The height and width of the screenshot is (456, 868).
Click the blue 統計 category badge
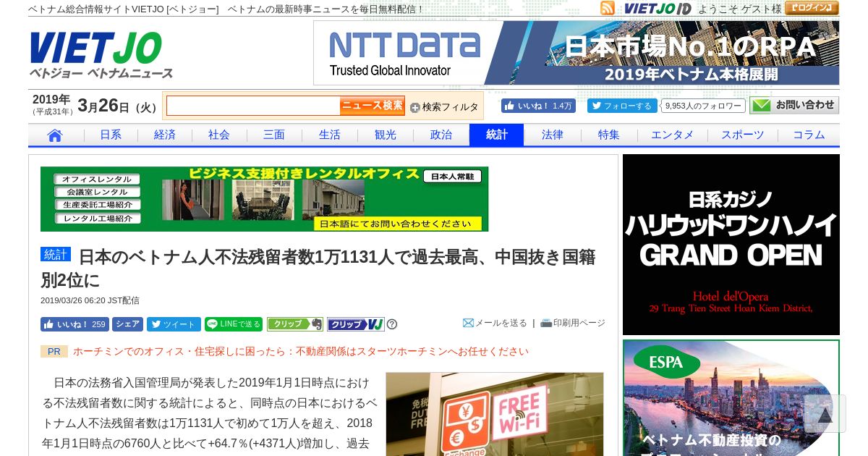coord(56,254)
